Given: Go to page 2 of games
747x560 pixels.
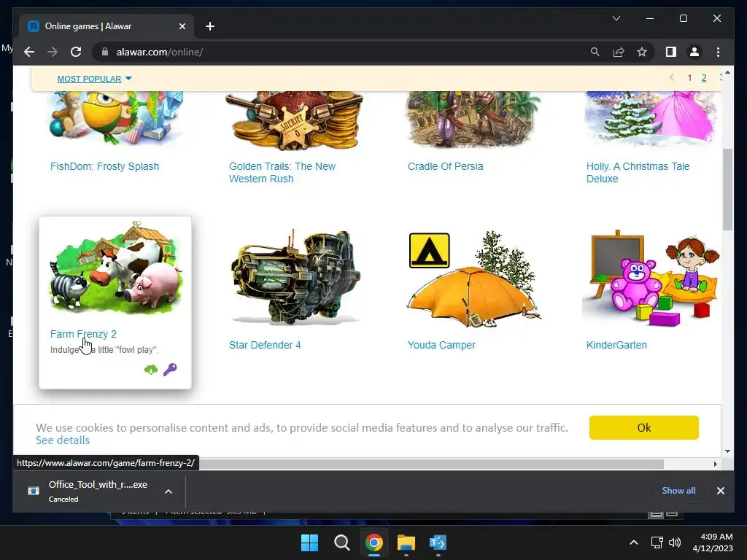Looking at the screenshot, I should pyautogui.click(x=704, y=78).
